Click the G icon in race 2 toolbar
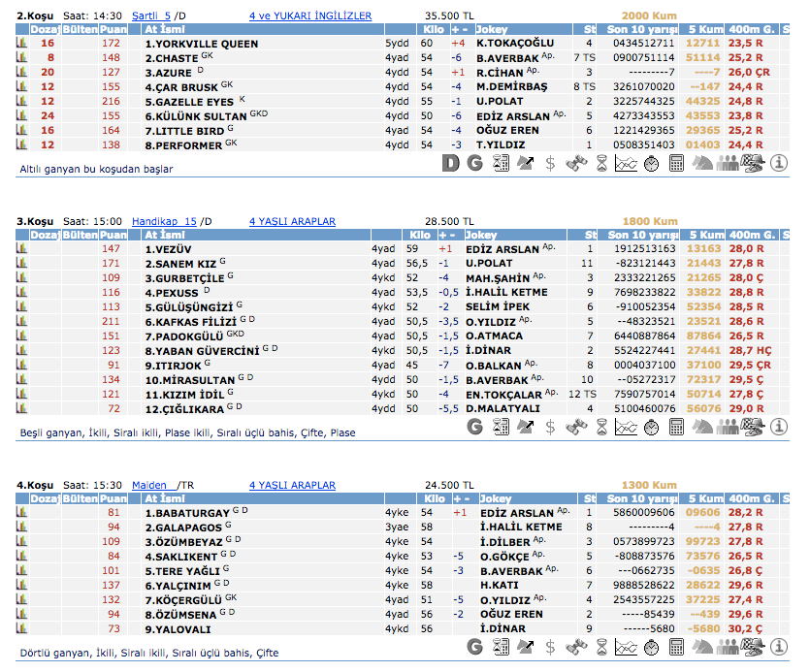Screen dimensions: 810x672 (474, 164)
